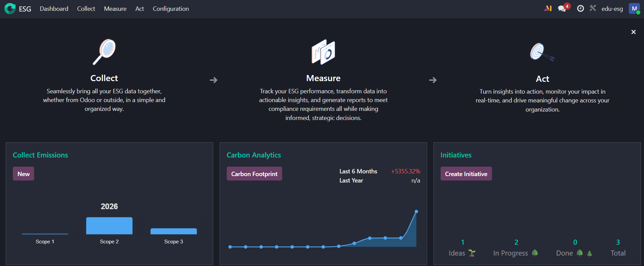Click the New emissions button
This screenshot has width=644, height=266.
click(23, 174)
